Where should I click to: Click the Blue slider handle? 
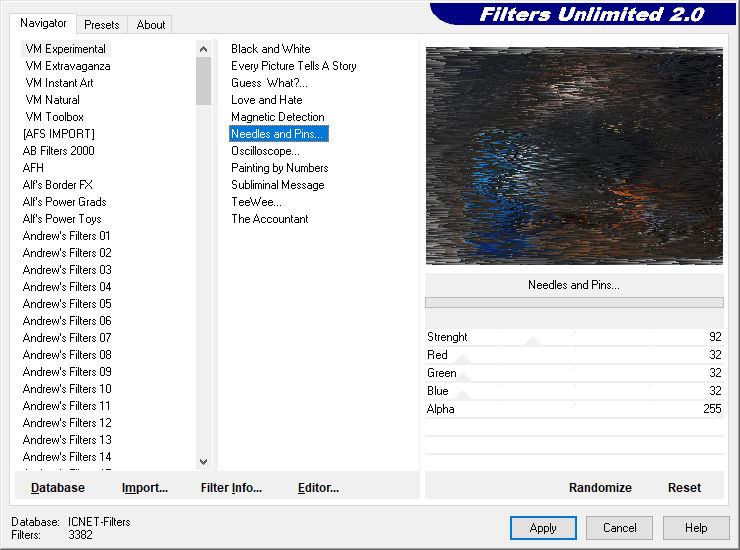pos(462,395)
